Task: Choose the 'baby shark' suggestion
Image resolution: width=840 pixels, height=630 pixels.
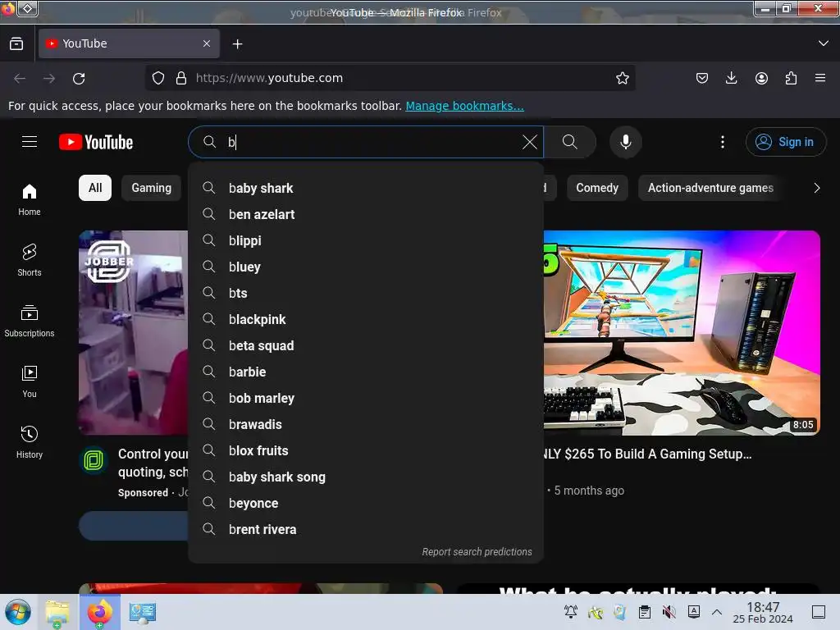Action: click(x=366, y=188)
